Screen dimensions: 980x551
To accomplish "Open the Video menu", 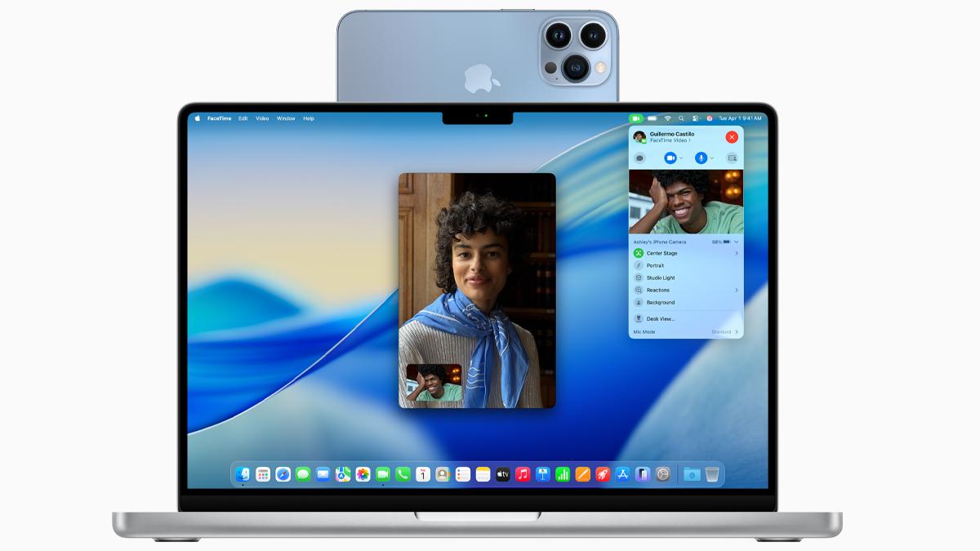I will 261,118.
